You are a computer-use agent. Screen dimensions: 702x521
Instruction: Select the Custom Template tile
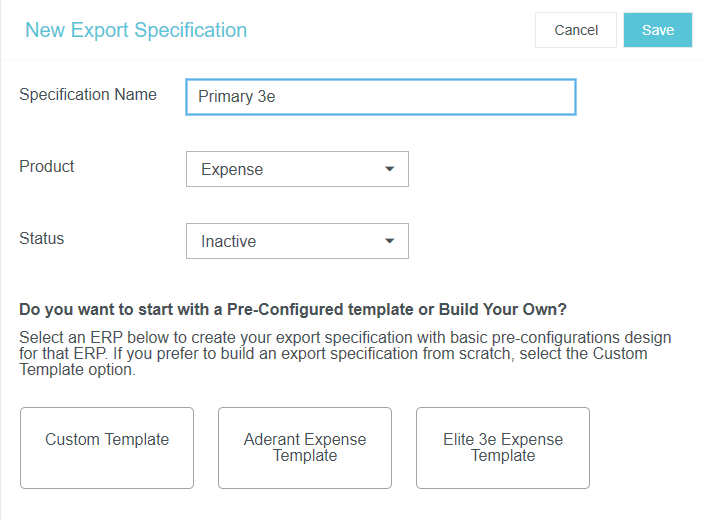click(x=107, y=447)
